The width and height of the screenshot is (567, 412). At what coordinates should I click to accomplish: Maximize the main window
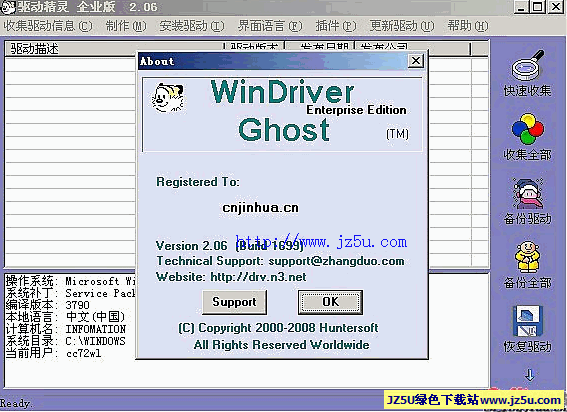(538, 7)
